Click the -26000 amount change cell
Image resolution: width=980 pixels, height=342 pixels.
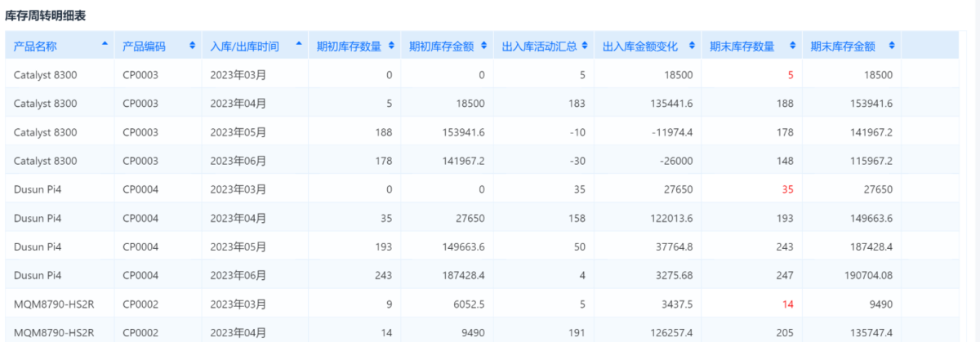(x=675, y=161)
